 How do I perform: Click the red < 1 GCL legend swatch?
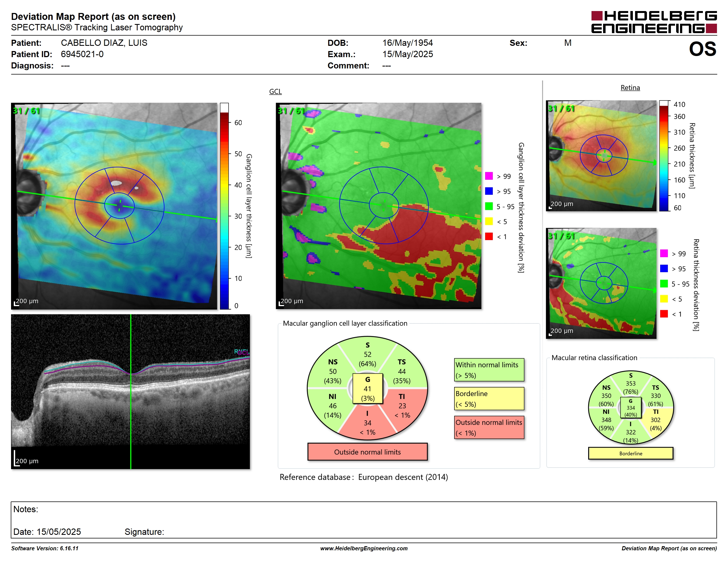click(x=489, y=237)
